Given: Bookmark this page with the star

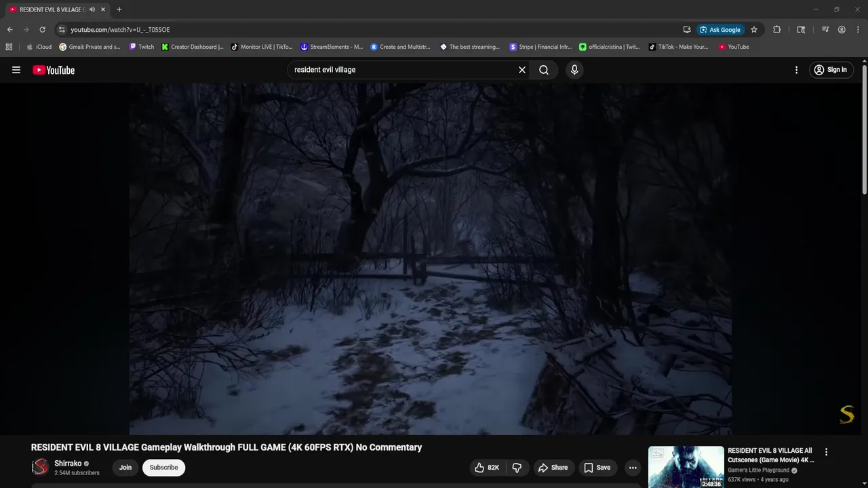Looking at the screenshot, I should (754, 30).
